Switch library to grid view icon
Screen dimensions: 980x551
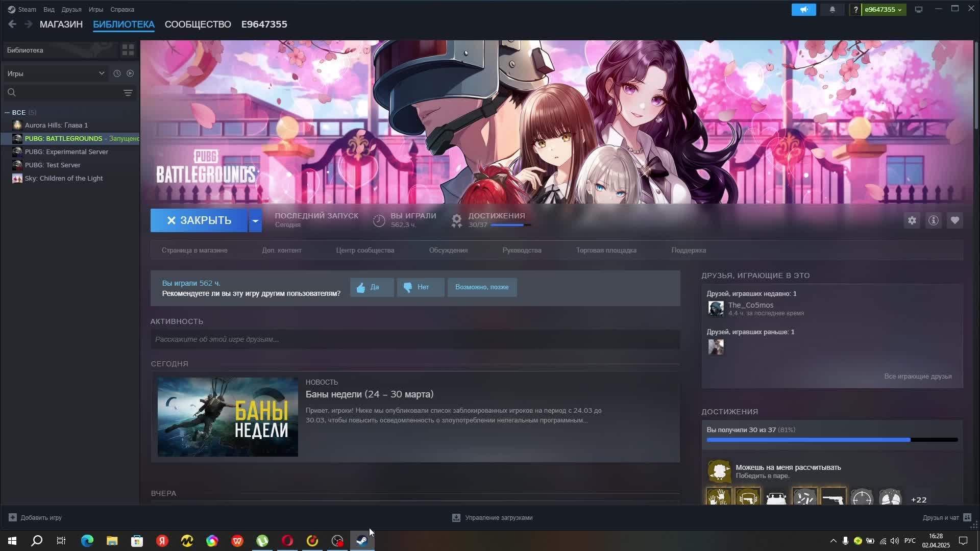[128, 50]
